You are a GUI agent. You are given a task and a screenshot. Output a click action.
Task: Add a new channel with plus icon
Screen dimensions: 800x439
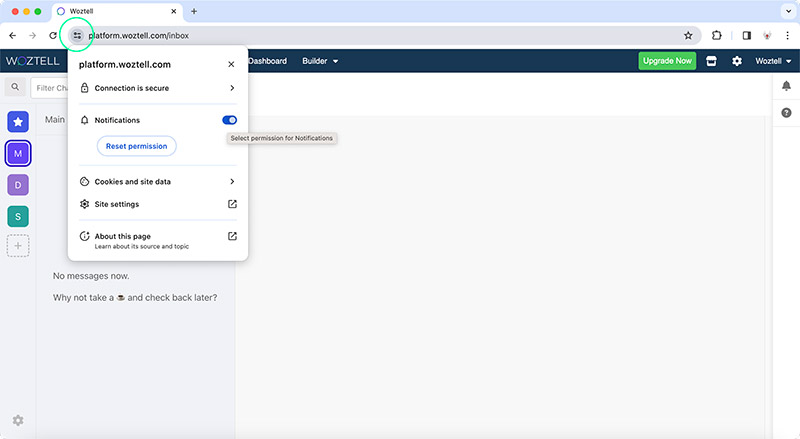tap(18, 246)
